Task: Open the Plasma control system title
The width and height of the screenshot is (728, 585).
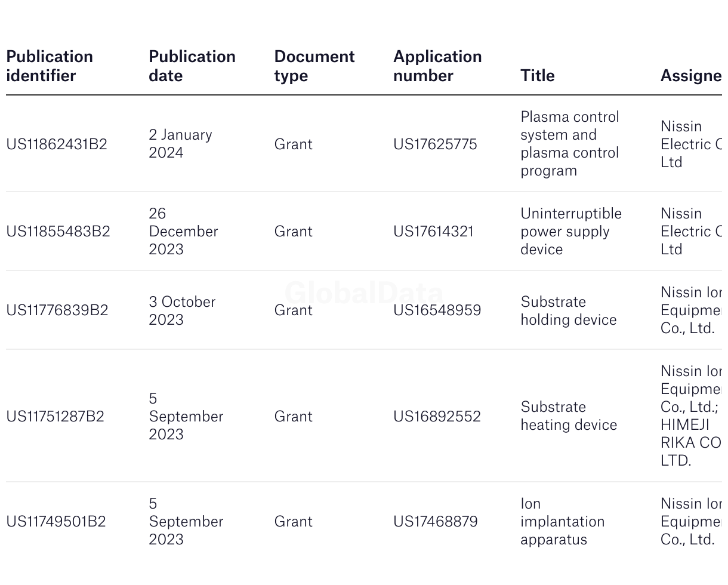Action: click(x=570, y=144)
